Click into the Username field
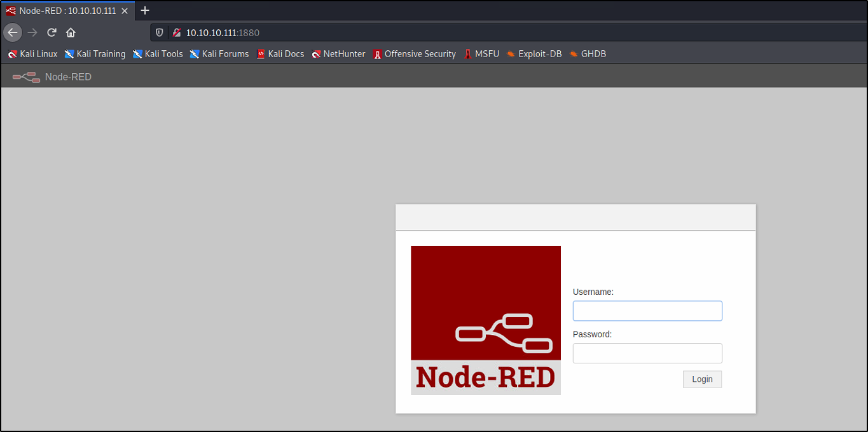Image resolution: width=868 pixels, height=432 pixels. click(647, 311)
